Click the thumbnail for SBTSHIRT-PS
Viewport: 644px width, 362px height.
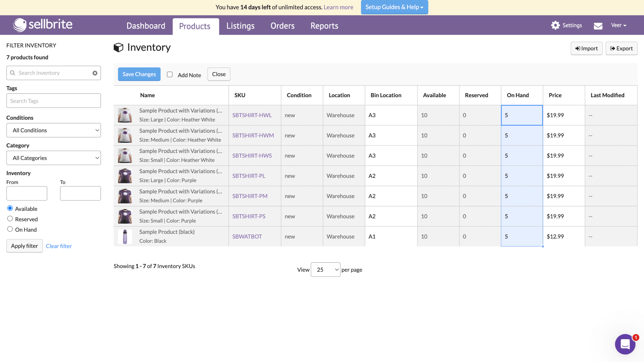coord(125,217)
